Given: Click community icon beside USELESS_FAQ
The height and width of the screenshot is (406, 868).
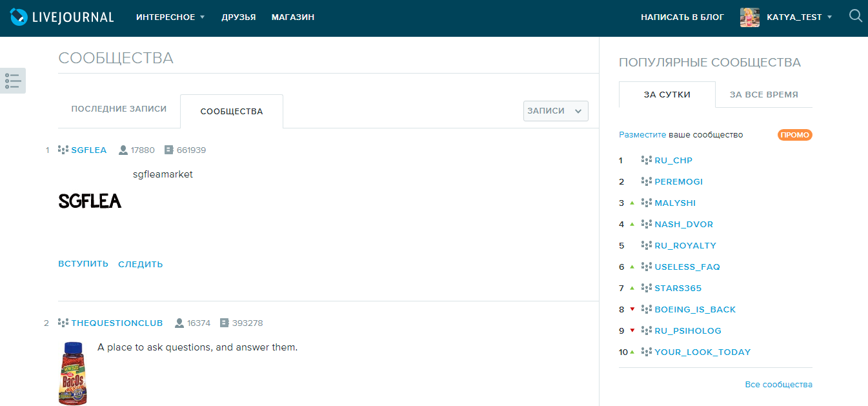Looking at the screenshot, I should tap(647, 267).
